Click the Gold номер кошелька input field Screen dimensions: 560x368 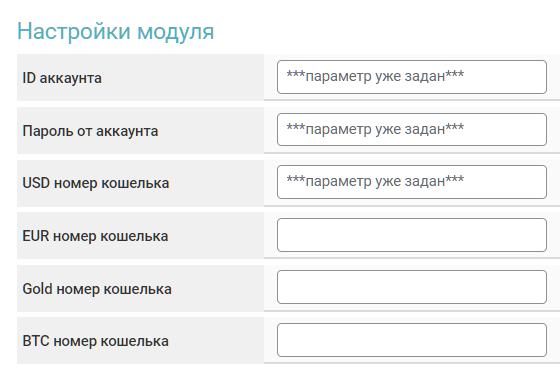412,287
